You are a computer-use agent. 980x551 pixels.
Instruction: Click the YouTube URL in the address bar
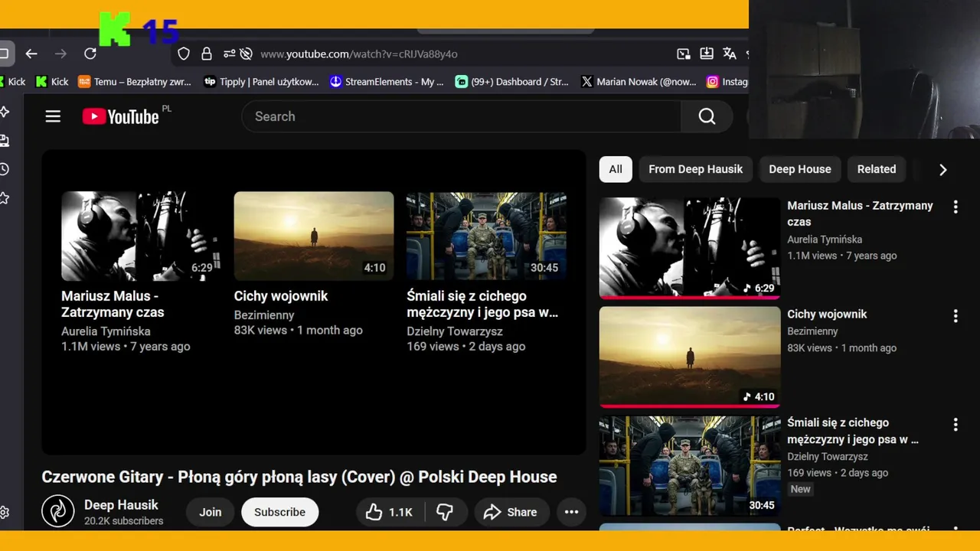pyautogui.click(x=359, y=54)
